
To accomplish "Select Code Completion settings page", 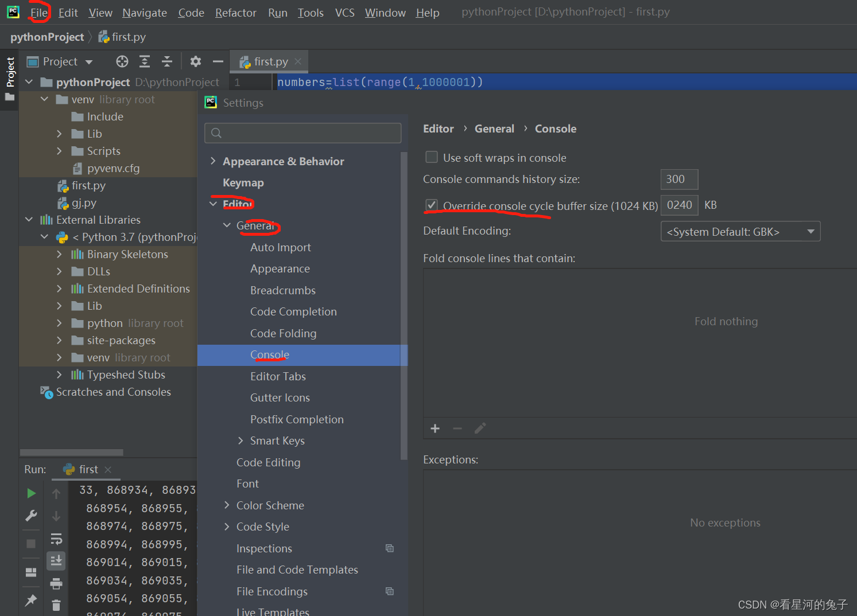I will 293,311.
